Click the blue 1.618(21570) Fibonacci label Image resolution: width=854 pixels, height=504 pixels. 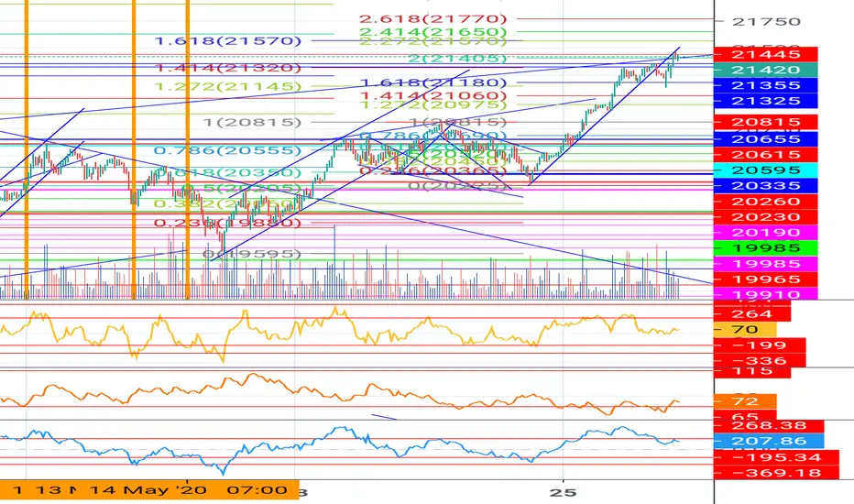[227, 41]
